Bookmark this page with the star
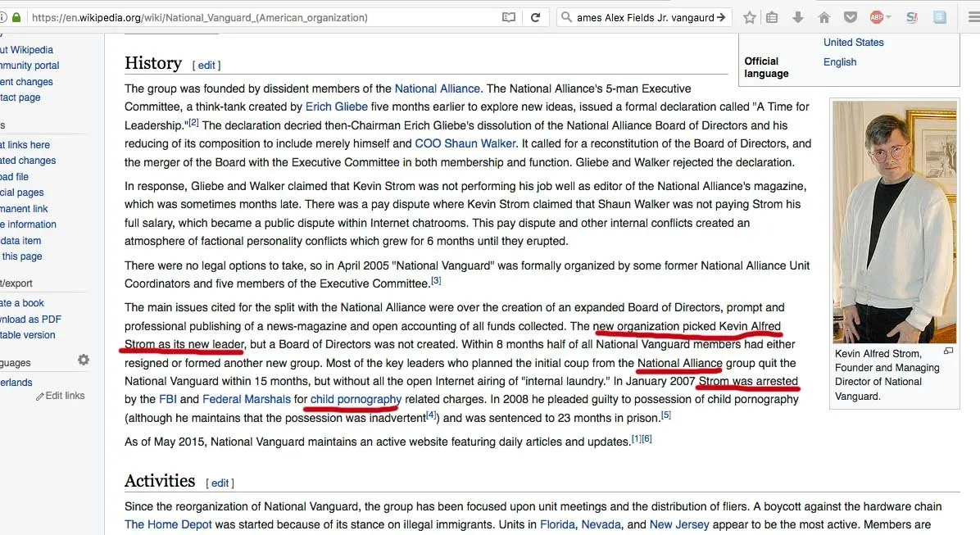 [x=750, y=17]
